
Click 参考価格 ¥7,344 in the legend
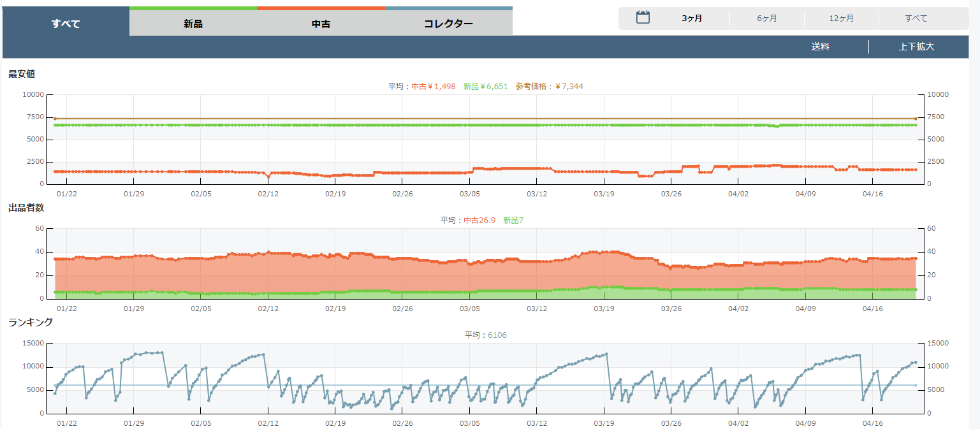click(x=549, y=87)
